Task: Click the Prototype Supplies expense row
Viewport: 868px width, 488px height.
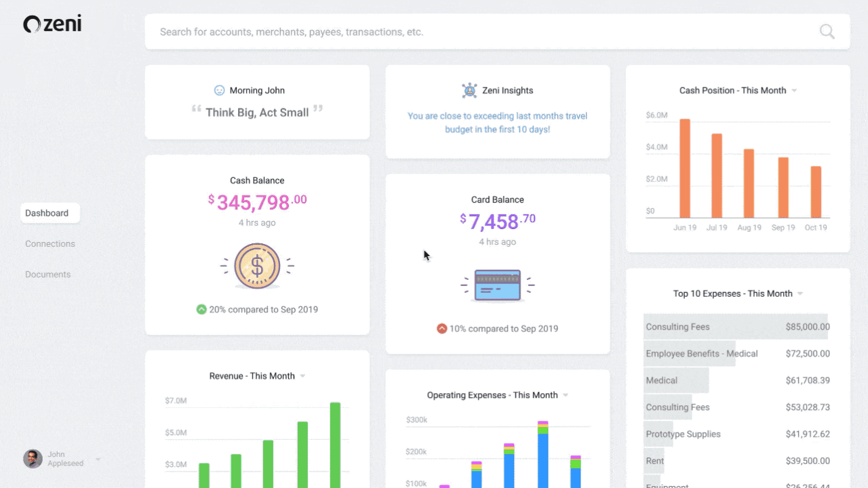Action: (x=736, y=434)
